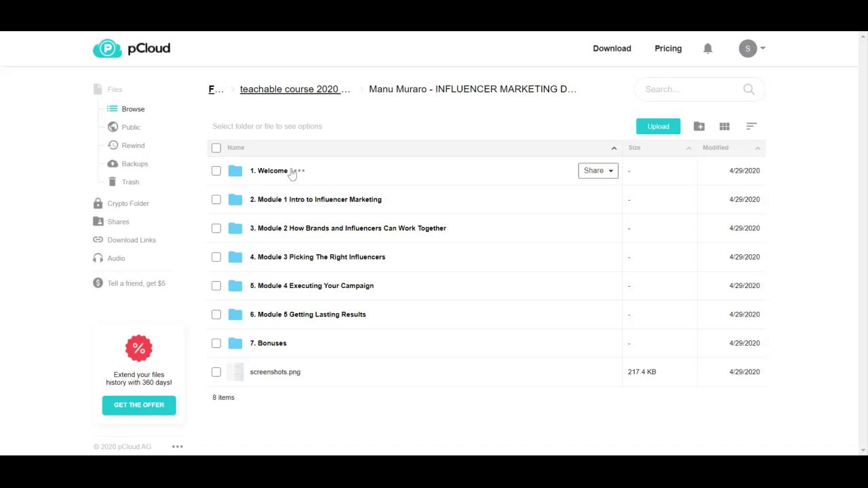Click the search magnifier icon
The height and width of the screenshot is (488, 868).
tap(749, 89)
